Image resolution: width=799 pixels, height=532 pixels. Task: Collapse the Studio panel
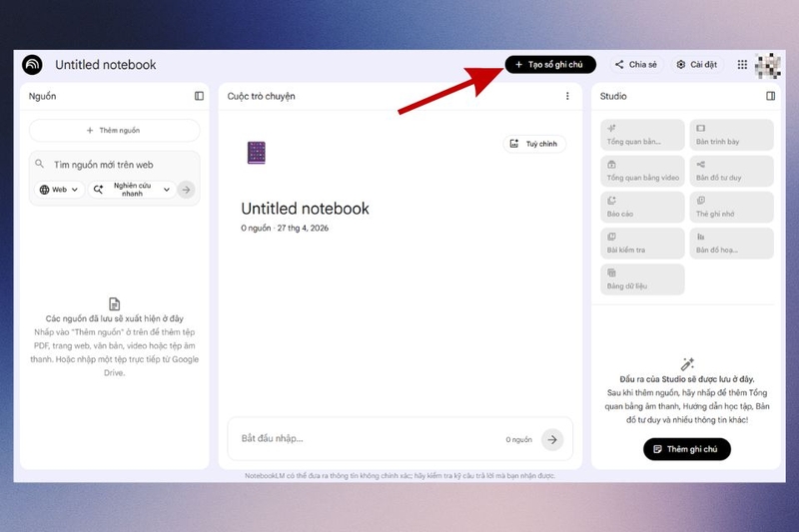[770, 96]
